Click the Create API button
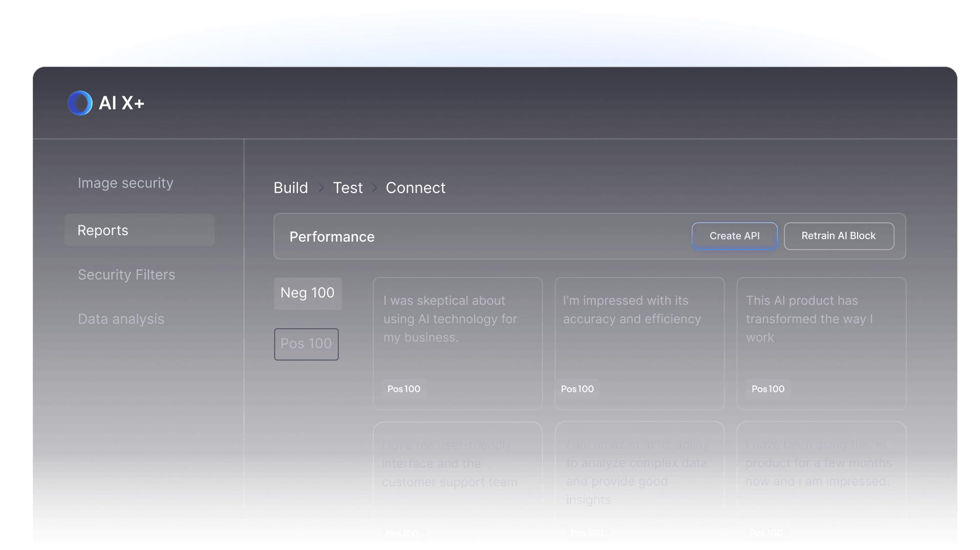980x550 pixels. pos(734,236)
